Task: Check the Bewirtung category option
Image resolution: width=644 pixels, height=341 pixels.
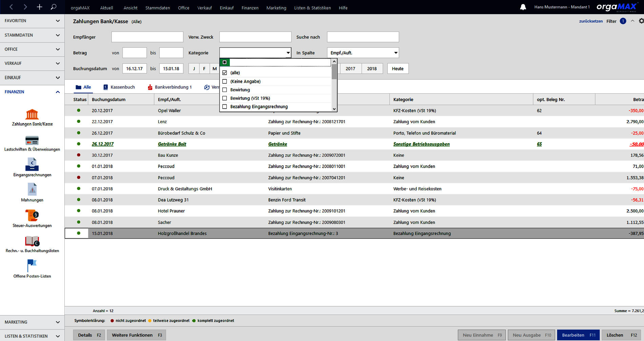Action: [224, 90]
